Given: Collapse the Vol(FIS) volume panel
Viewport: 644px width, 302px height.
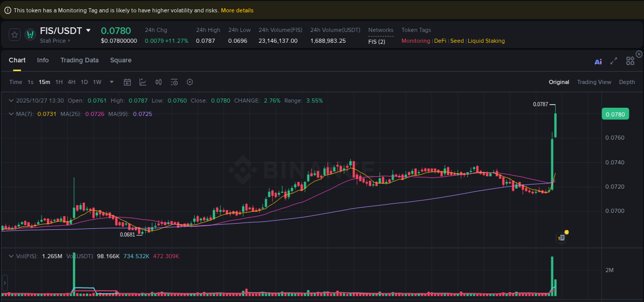Looking at the screenshot, I should click(11, 256).
